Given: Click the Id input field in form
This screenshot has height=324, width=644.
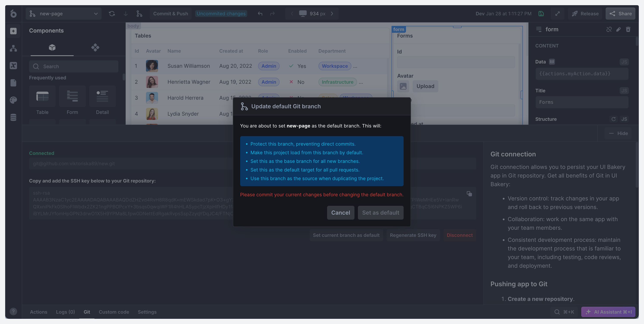Looking at the screenshot, I should [x=456, y=62].
